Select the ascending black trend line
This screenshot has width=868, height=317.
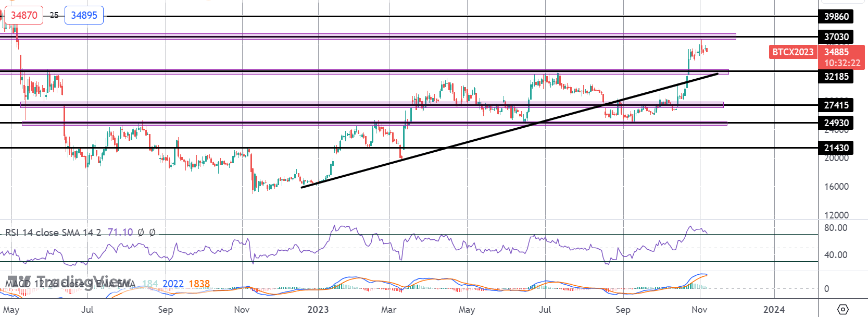(x=509, y=130)
